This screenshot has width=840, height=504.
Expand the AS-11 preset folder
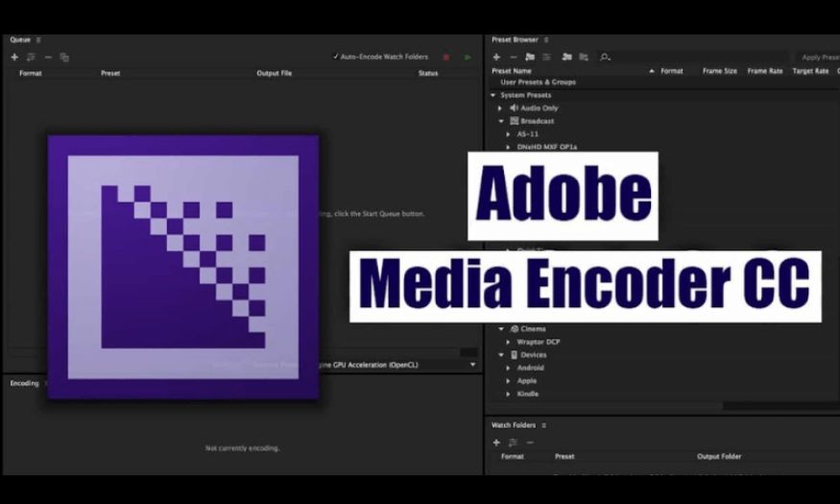pyautogui.click(x=509, y=134)
